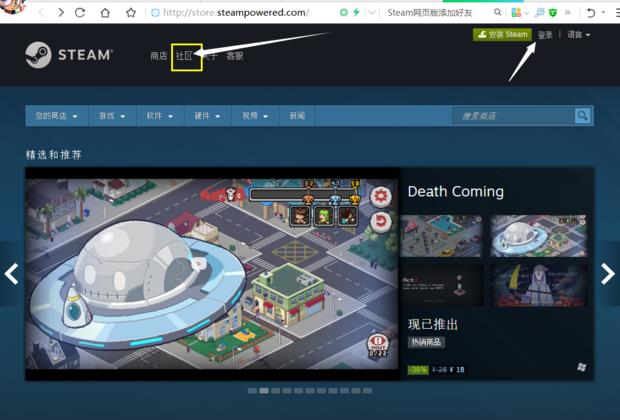The height and width of the screenshot is (420, 620).
Task: Click the back arrow in browser toolbar
Action: tap(41, 13)
